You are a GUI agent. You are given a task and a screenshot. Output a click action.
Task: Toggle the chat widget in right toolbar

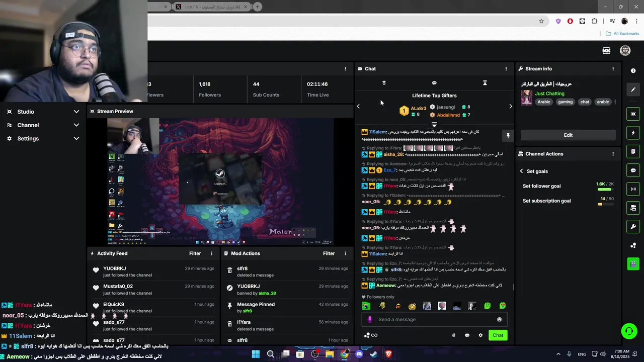[633, 170]
